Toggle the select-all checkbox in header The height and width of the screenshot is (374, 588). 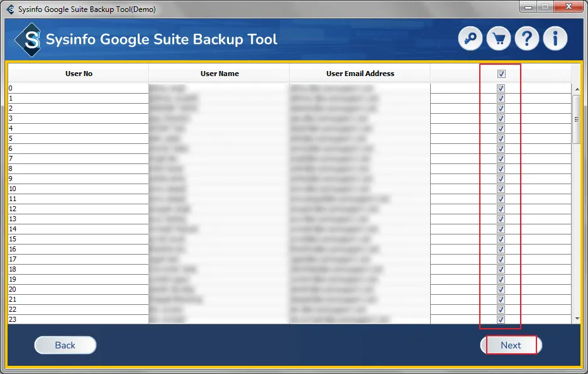501,74
